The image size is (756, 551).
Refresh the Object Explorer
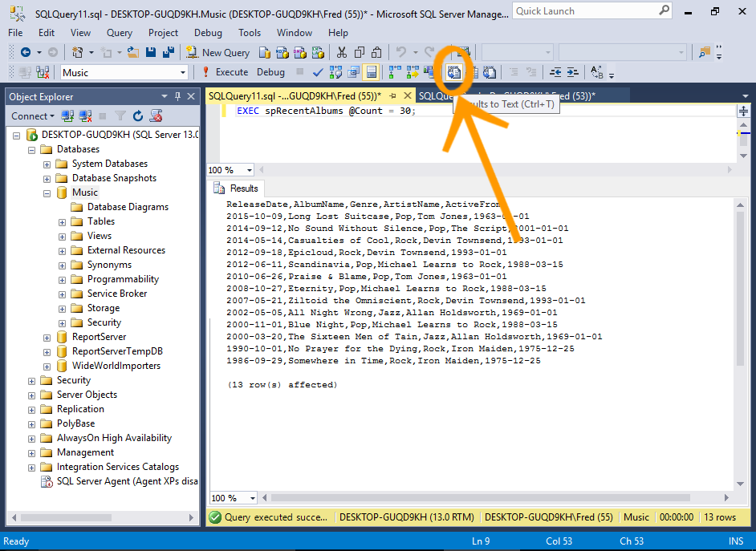138,116
